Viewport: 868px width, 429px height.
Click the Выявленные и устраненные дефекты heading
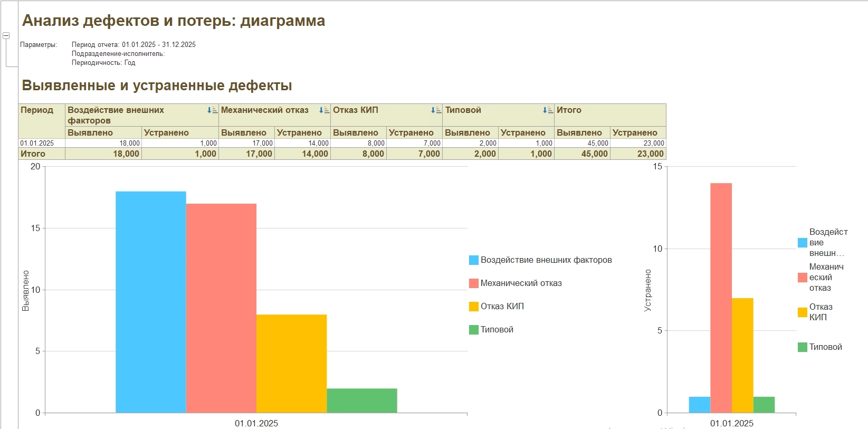pyautogui.click(x=157, y=85)
